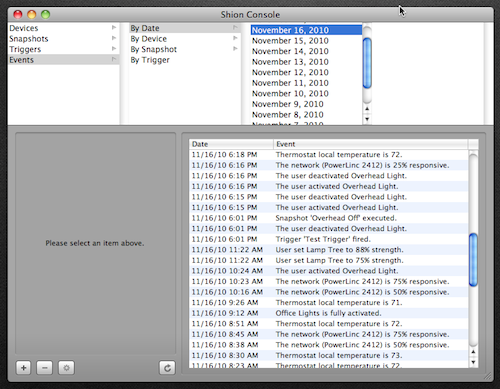
Task: Select November 15, 2010 date
Action: [x=306, y=41]
